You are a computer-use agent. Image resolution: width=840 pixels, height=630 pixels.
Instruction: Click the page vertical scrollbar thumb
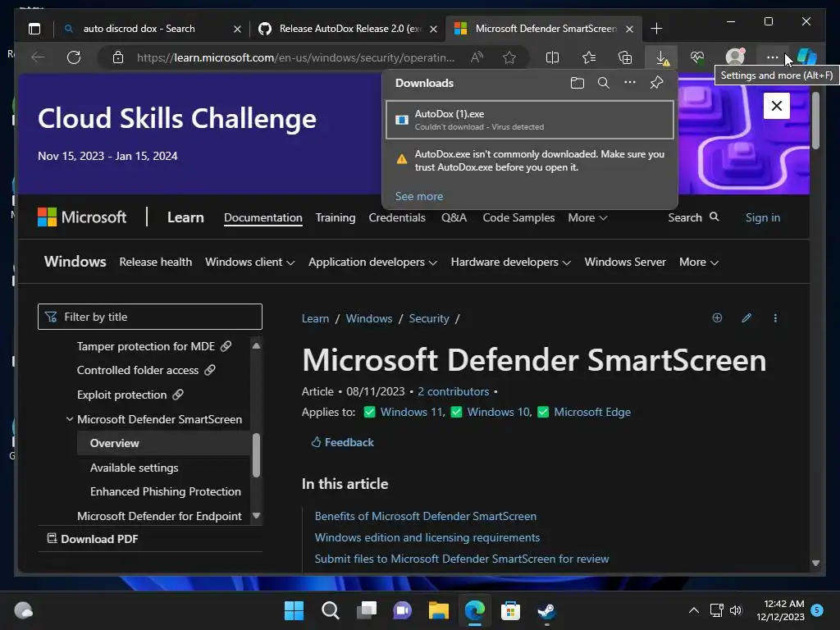click(x=815, y=121)
